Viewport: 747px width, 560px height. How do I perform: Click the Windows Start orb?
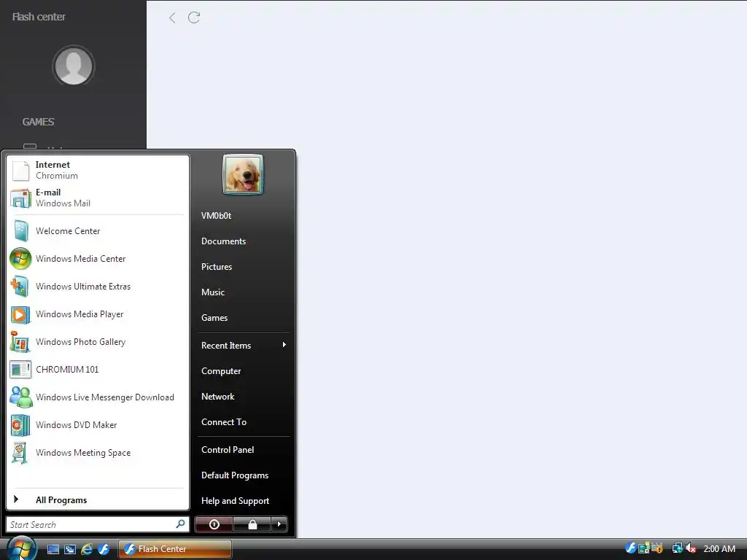tap(21, 548)
